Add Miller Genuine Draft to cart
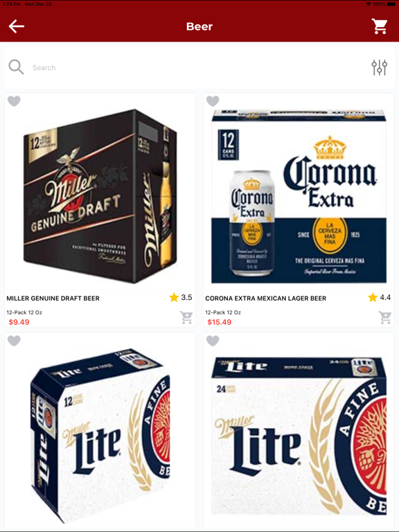Viewport: 399px width, 532px height. tap(186, 317)
